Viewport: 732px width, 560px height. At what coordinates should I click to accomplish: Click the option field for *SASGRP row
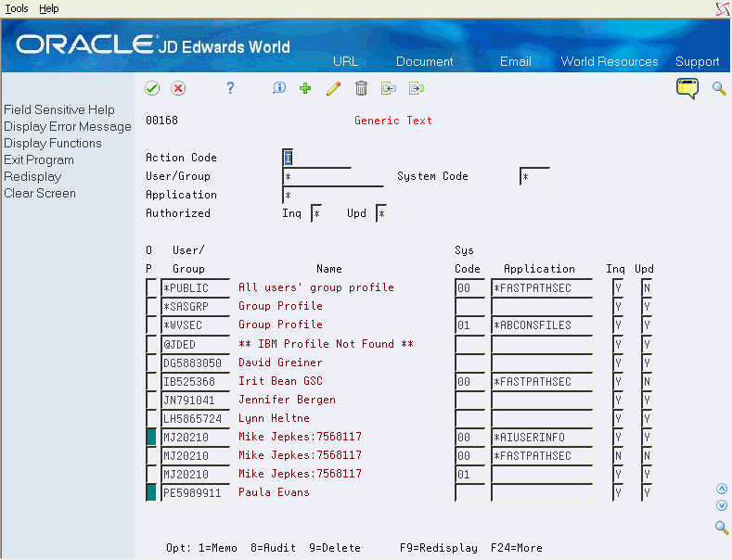click(151, 307)
